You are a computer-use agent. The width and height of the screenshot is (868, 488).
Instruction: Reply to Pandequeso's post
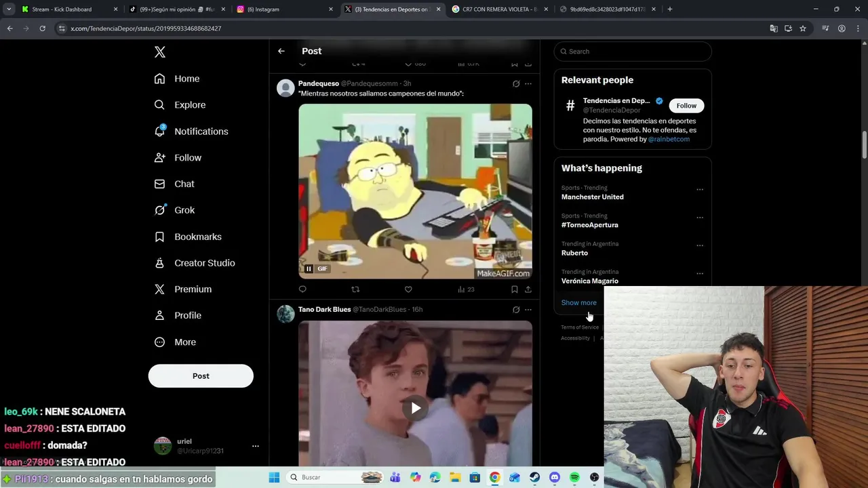(x=302, y=289)
